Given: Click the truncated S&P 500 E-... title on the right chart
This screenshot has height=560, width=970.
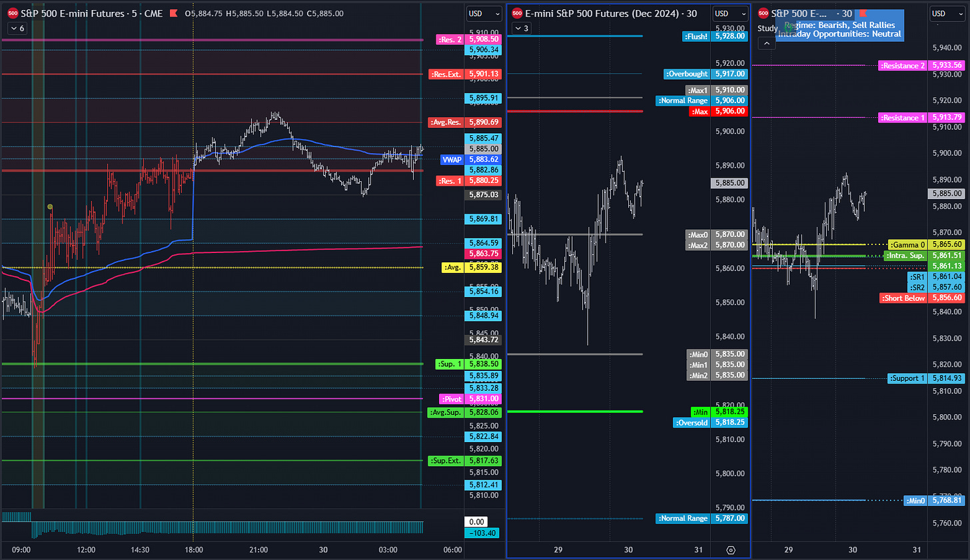Looking at the screenshot, I should pos(799,13).
